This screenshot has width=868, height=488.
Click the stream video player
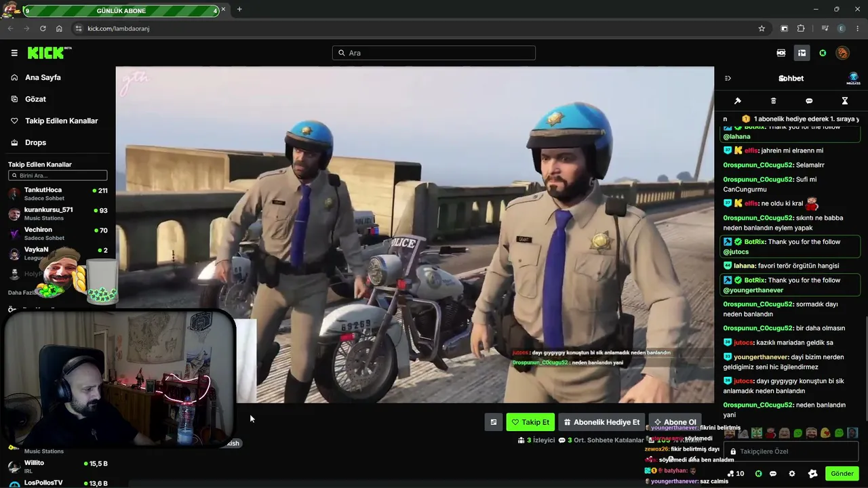pos(415,235)
